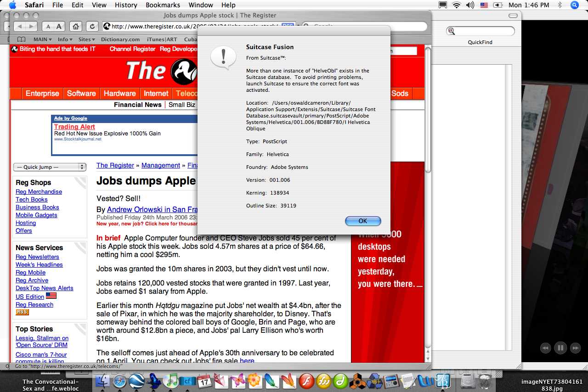Image resolution: width=588 pixels, height=392 pixels.
Task: Go forward with Safari's forward arrow
Action: 32,26
